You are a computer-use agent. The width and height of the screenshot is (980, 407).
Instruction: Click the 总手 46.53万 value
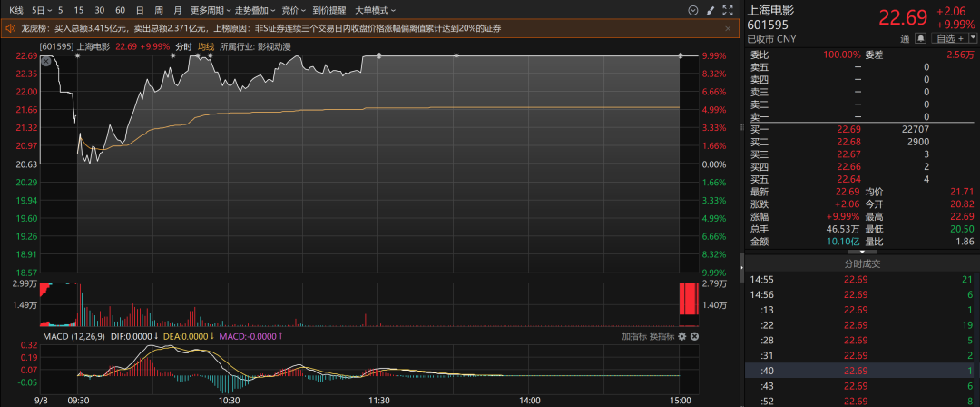click(x=843, y=230)
